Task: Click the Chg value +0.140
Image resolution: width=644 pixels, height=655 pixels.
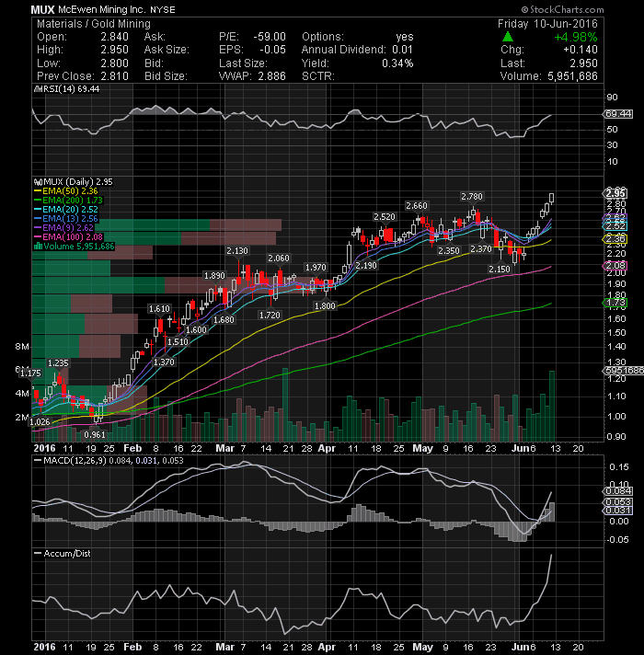Action: pos(581,50)
